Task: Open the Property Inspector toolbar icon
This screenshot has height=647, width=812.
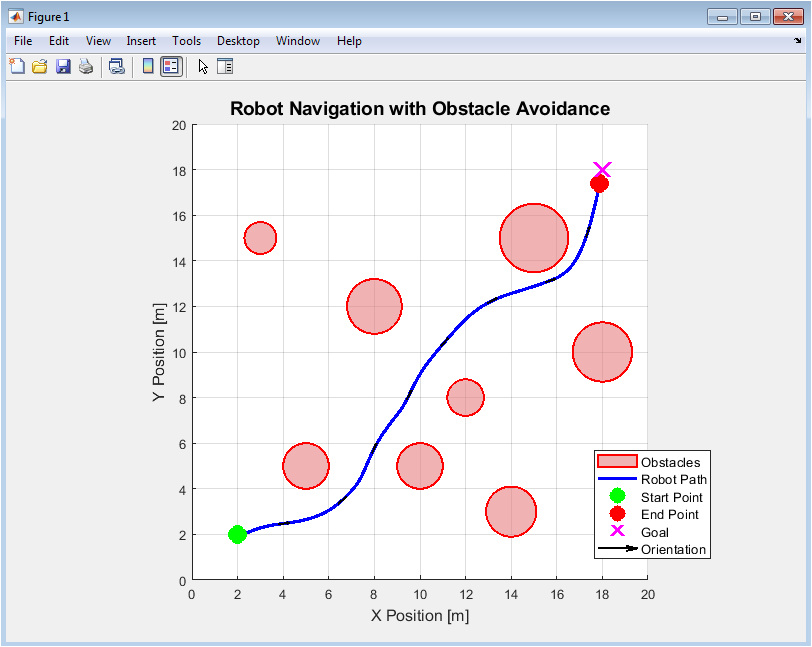Action: [225, 67]
